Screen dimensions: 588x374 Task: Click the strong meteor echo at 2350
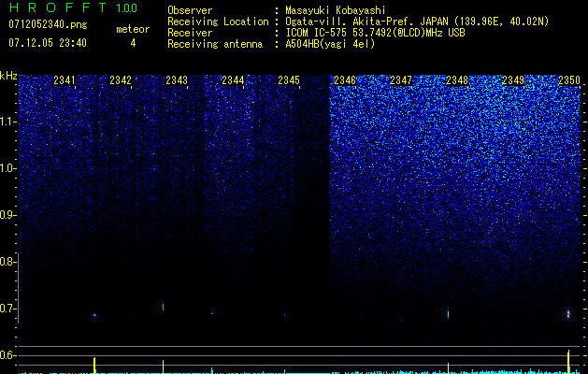[x=568, y=313]
